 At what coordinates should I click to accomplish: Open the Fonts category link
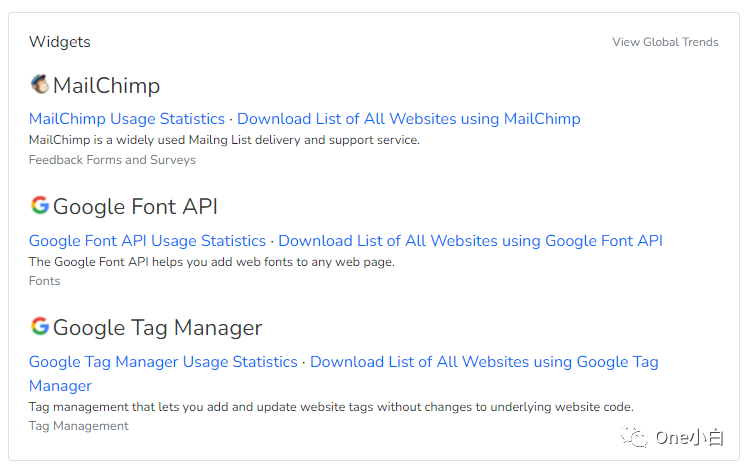(x=44, y=281)
